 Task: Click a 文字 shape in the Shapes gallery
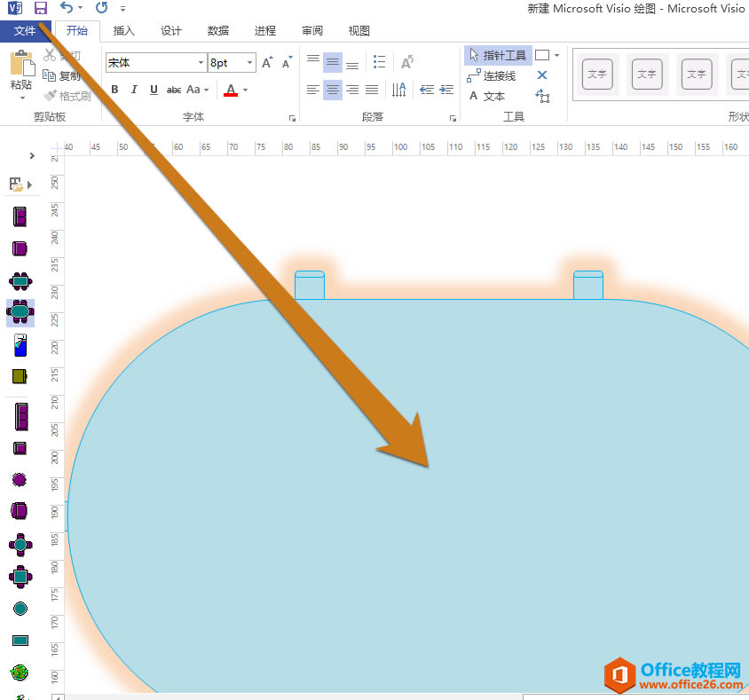coord(597,75)
